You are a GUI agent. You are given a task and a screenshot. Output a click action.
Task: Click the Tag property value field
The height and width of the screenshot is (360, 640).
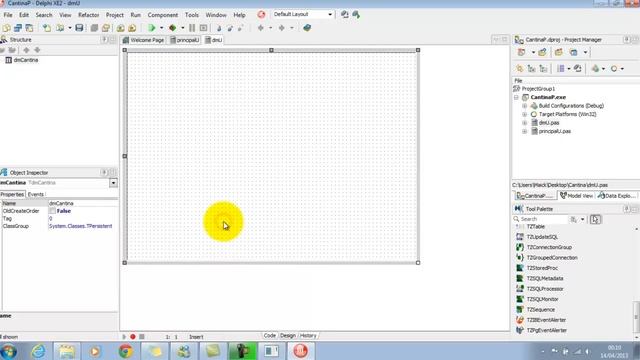point(83,218)
